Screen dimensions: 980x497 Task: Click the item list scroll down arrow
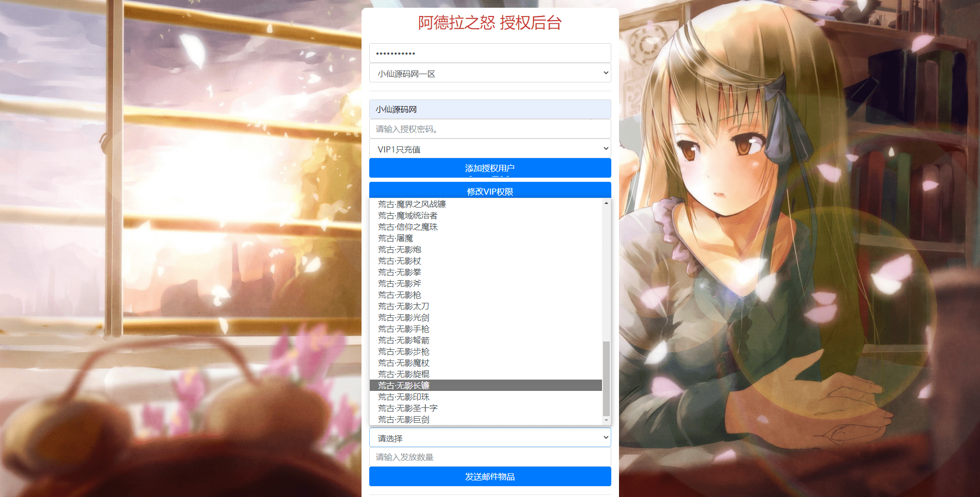click(x=606, y=421)
